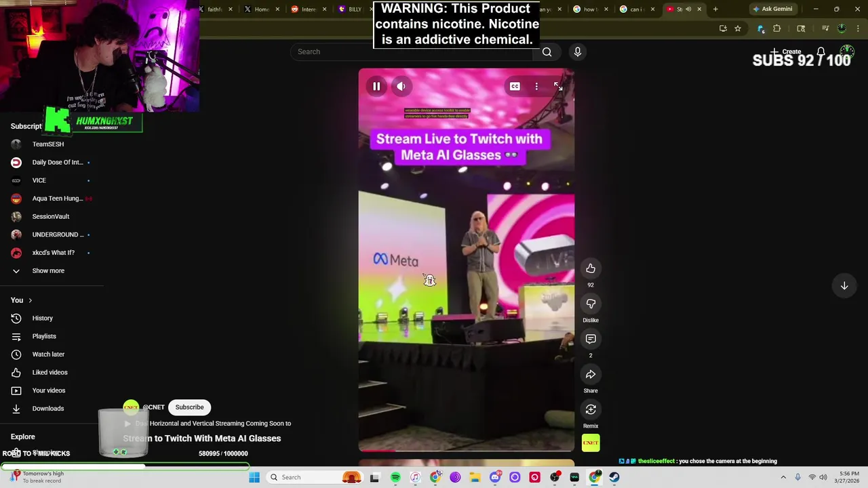The image size is (868, 488).
Task: Focus the YouTube search box
Action: [x=412, y=52]
